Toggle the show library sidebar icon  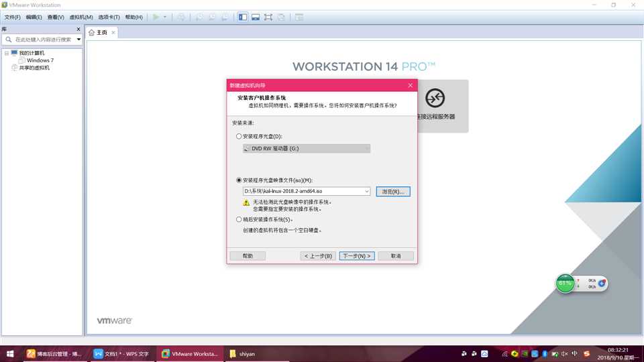(x=243, y=17)
